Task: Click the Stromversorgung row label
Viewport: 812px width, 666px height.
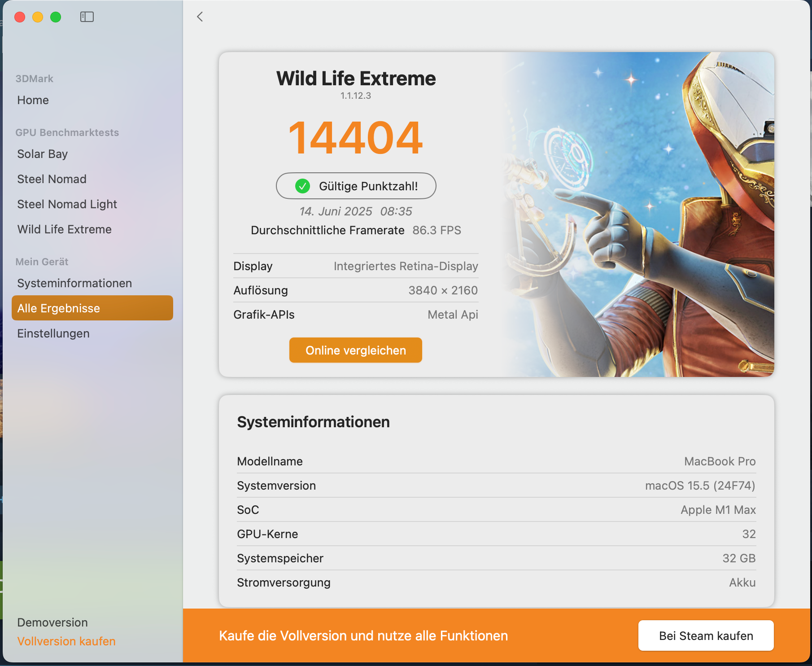Action: (284, 583)
